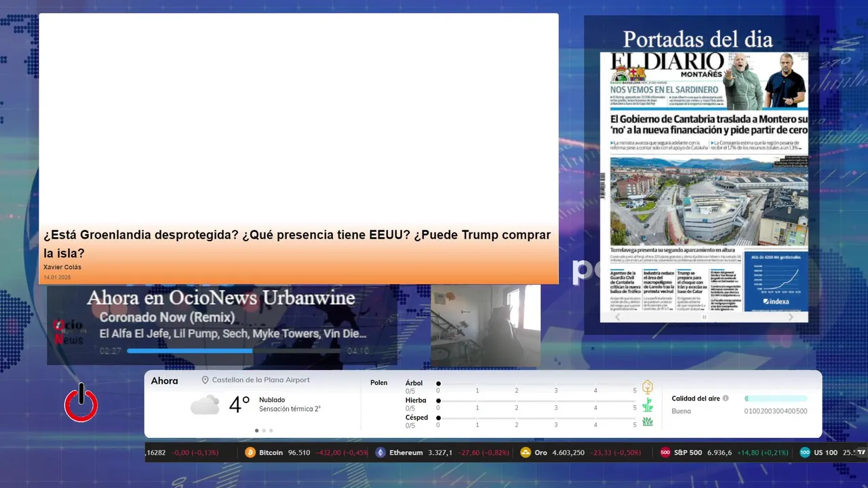Viewport: 868px width, 488px height.
Task: Click the US 100 icon in ticker
Action: [x=805, y=453]
